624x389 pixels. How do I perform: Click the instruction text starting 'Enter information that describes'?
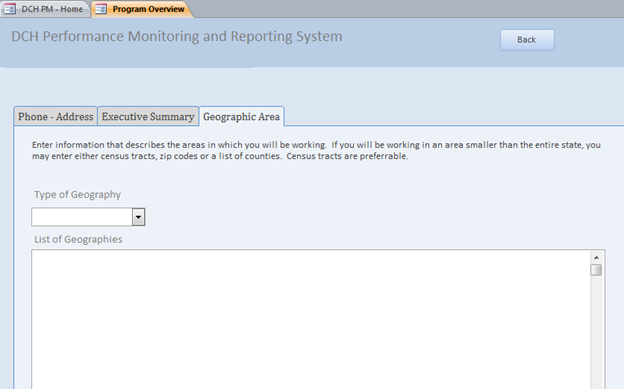pos(316,151)
